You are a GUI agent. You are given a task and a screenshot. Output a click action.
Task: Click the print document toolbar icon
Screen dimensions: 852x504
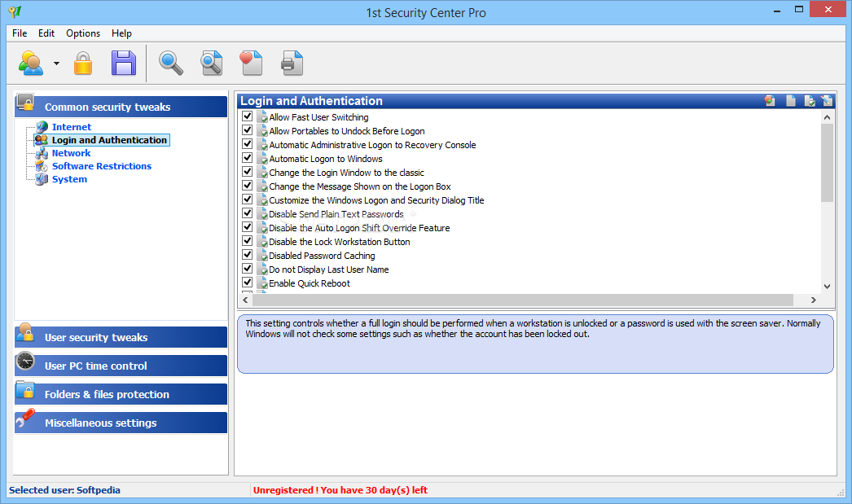(x=292, y=63)
